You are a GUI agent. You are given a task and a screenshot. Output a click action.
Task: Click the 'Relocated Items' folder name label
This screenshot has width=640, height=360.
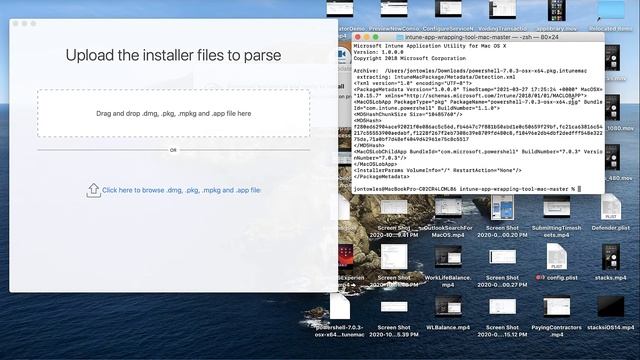[x=611, y=29]
